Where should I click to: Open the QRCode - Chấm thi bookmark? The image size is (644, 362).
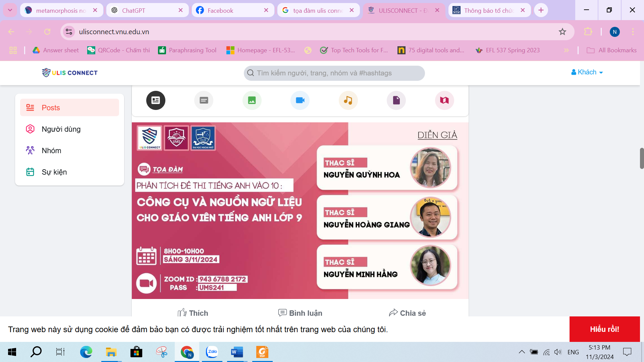pyautogui.click(x=118, y=50)
